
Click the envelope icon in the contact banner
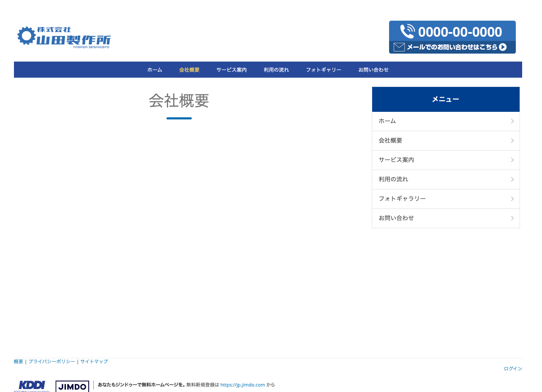pos(399,47)
